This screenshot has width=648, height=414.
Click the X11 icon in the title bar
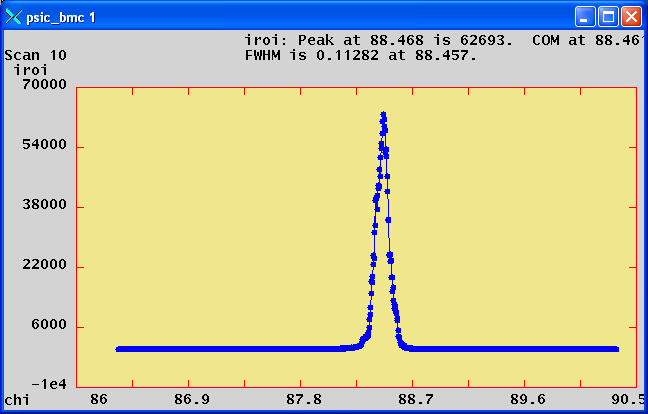click(14, 17)
